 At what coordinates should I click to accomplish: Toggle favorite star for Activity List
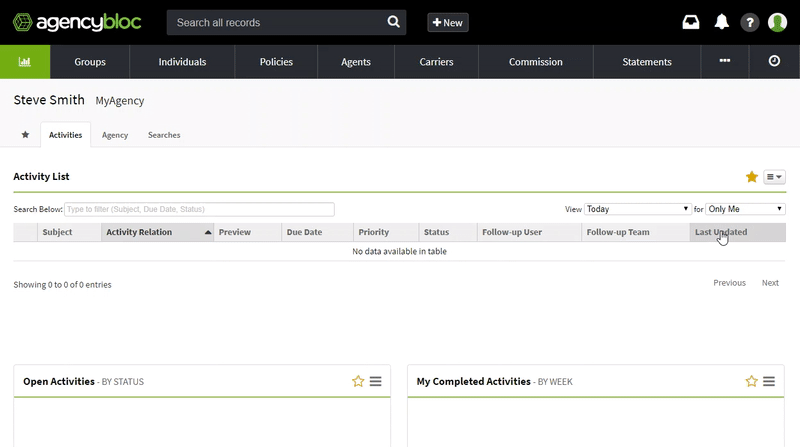pos(752,177)
